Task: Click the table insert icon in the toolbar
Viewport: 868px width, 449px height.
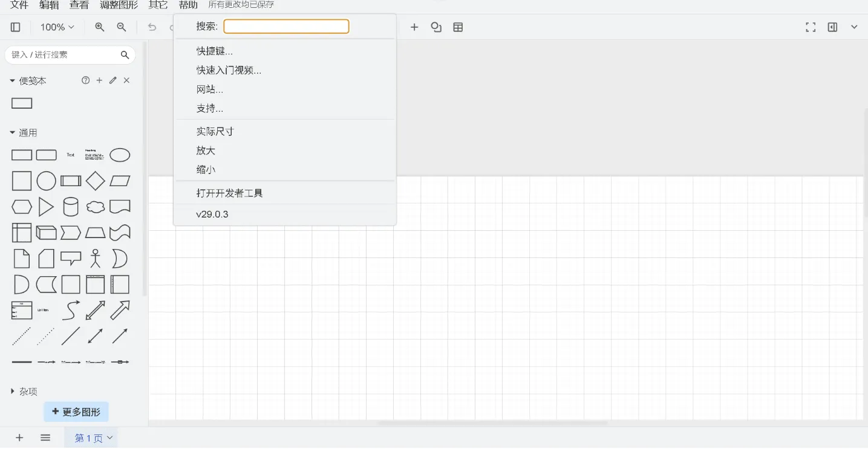Action: point(458,27)
